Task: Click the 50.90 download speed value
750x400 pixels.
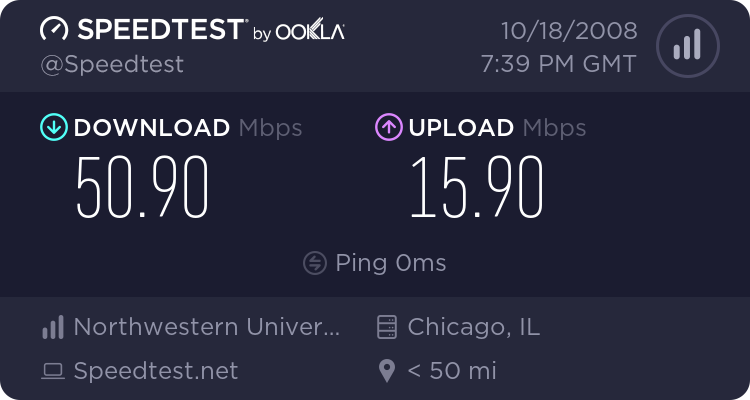Action: point(143,188)
